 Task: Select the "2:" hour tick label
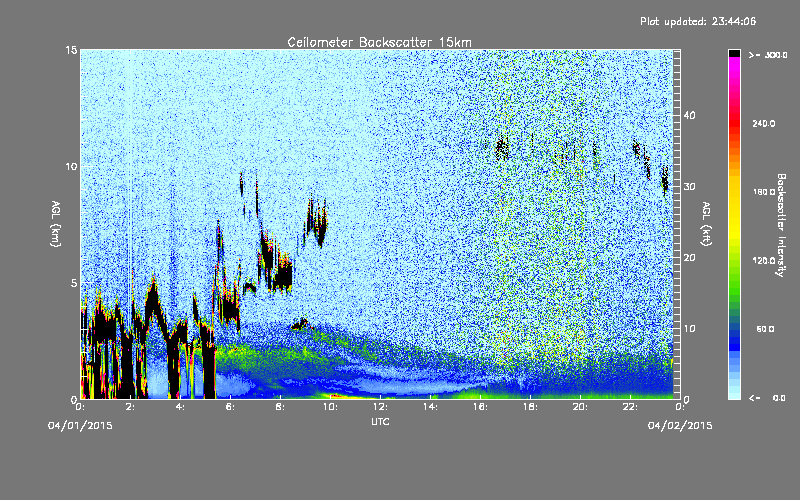pyautogui.click(x=130, y=407)
